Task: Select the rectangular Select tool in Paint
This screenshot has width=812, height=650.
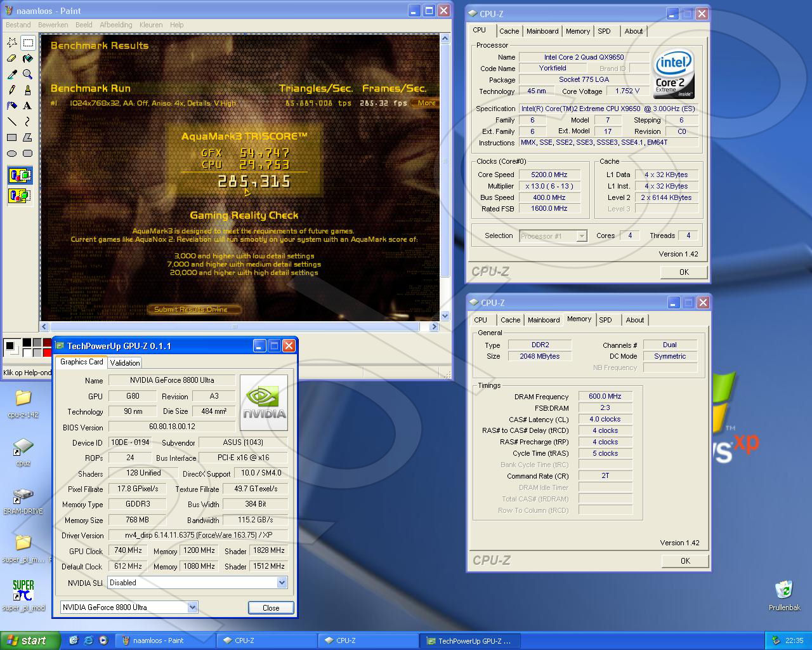Action: pos(28,43)
